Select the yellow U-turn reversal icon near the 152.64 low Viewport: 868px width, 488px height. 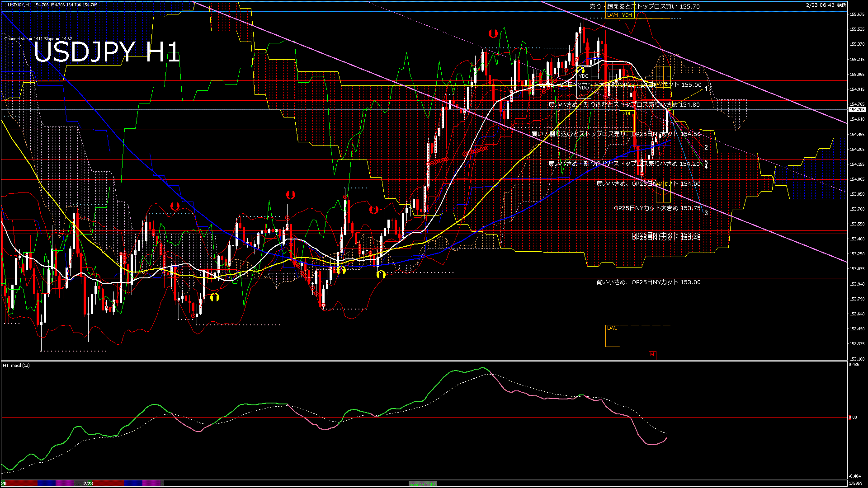pos(215,297)
